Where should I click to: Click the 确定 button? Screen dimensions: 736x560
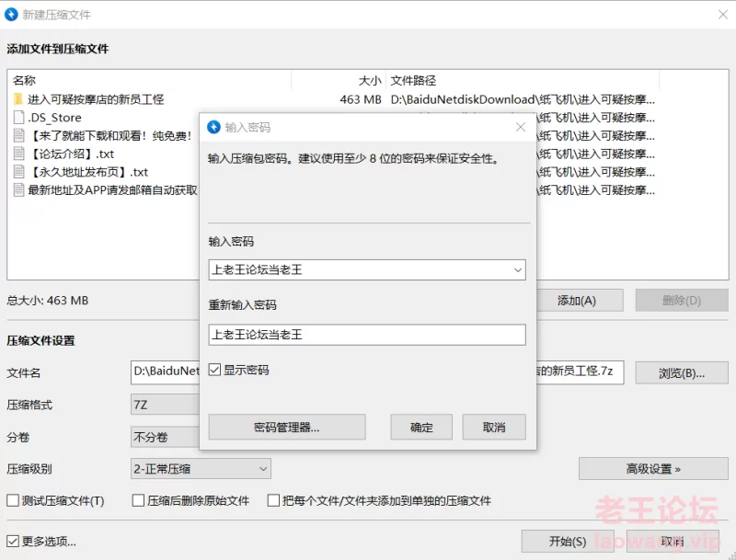[421, 428]
